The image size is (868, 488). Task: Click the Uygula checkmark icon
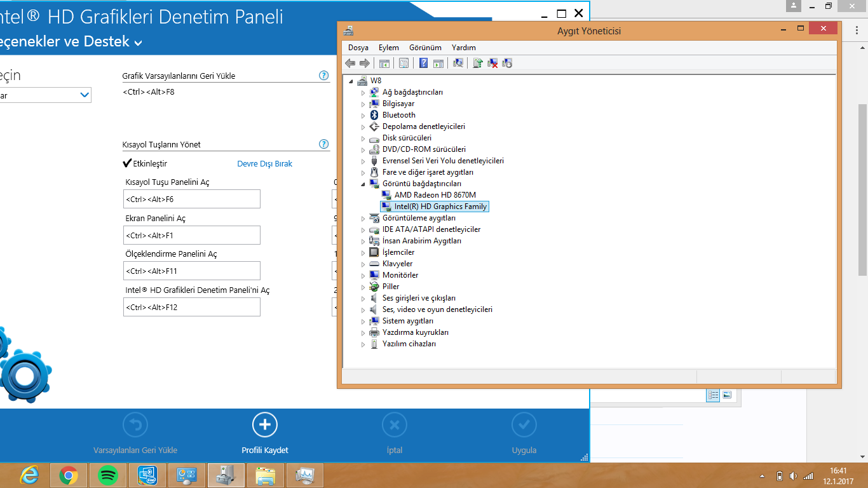tap(524, 425)
